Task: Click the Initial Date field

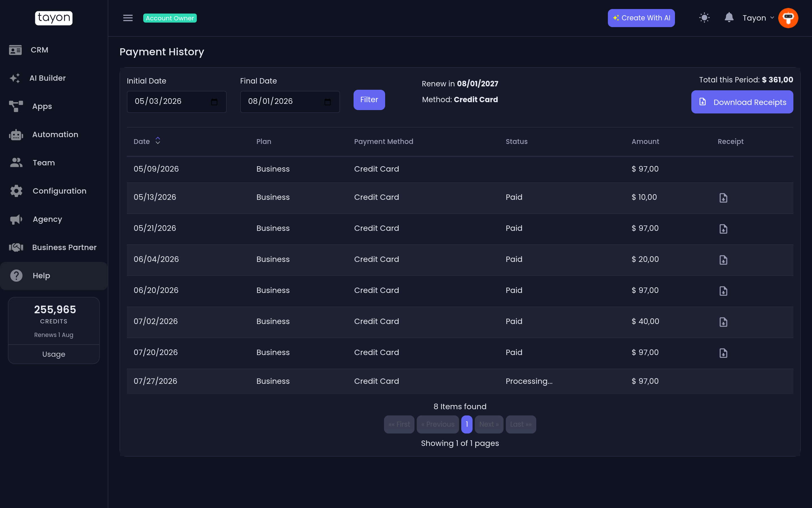Action: 176,102
